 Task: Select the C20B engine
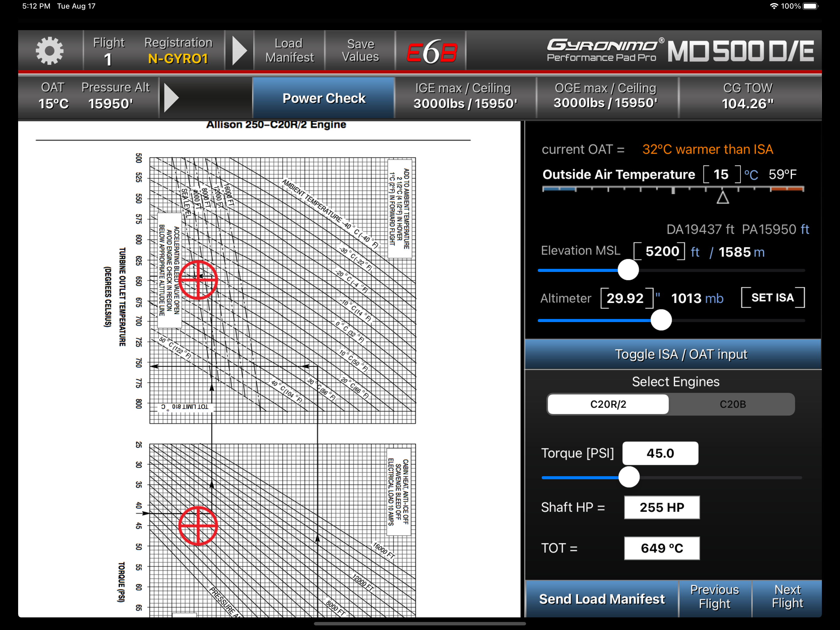732,404
